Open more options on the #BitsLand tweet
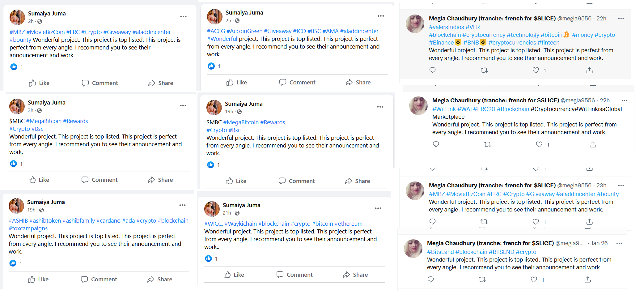The image size is (644, 303). point(619,243)
